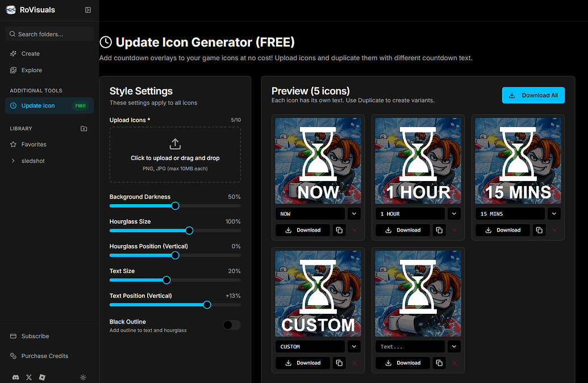Remove the 1 HOUR icon card
The image size is (588, 383).
point(454,230)
